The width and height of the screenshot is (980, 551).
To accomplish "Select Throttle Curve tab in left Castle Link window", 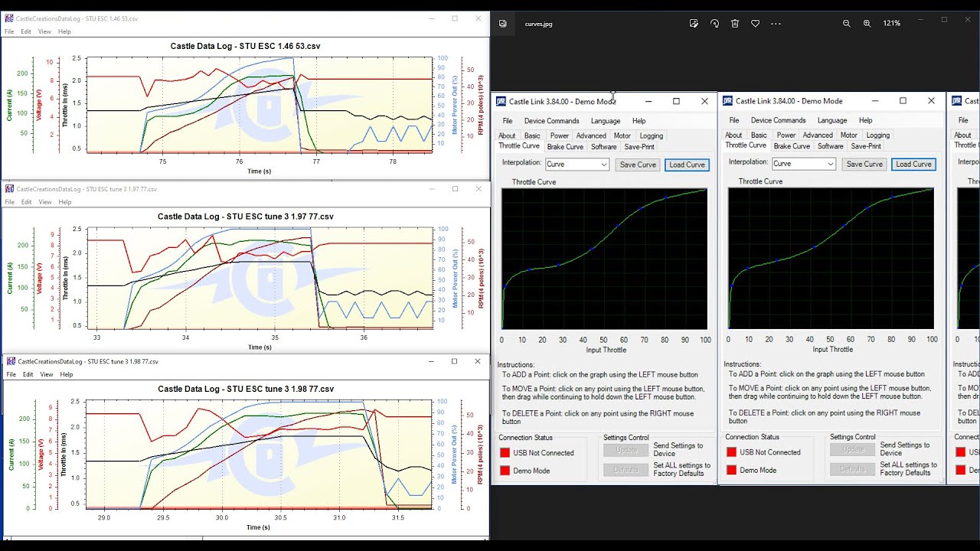I will pos(519,145).
